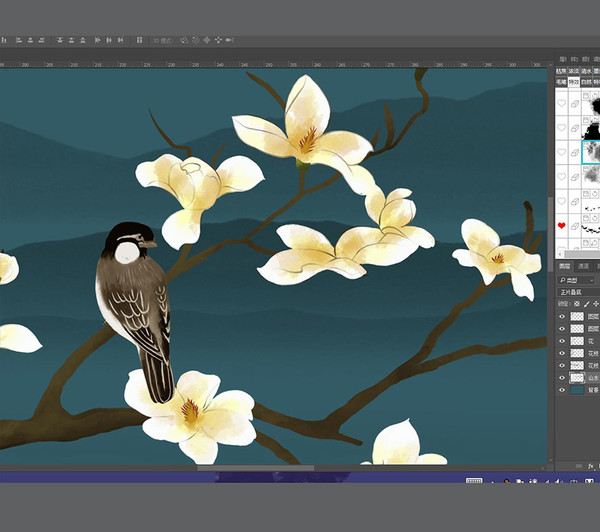Click distribute right edges icon

pyautogui.click(x=120, y=40)
